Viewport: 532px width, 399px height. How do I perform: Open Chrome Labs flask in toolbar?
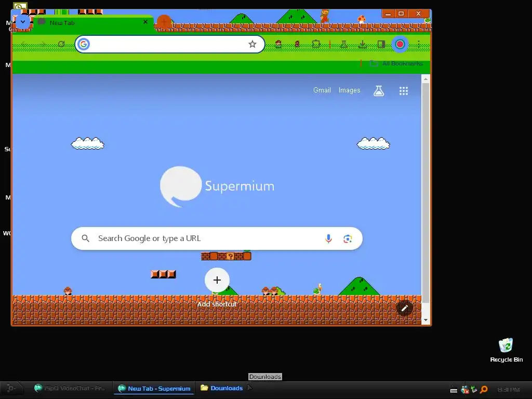click(x=344, y=44)
